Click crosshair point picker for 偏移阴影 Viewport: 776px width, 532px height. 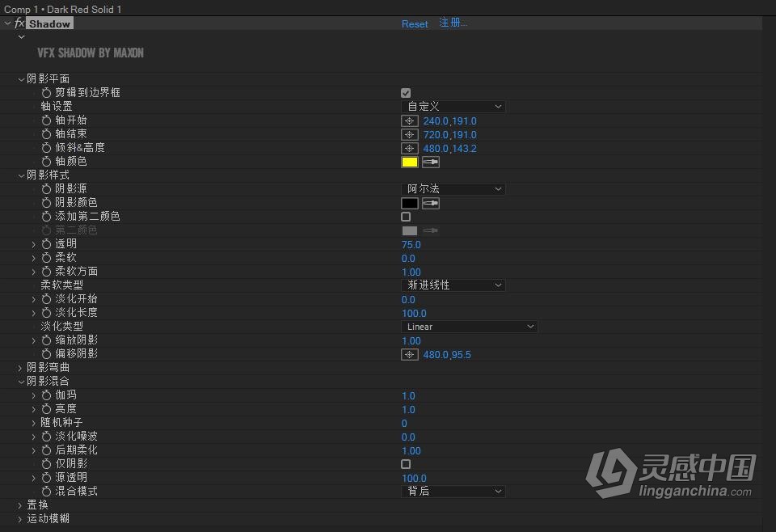coord(409,355)
